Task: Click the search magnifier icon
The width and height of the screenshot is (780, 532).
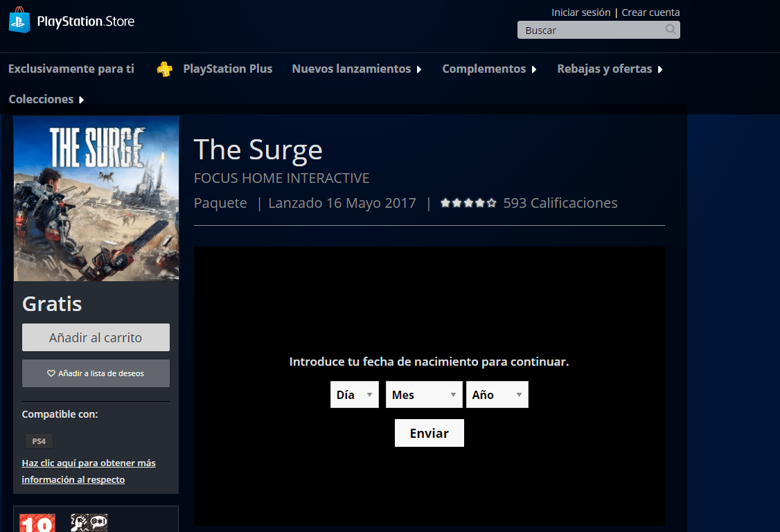Action: point(671,29)
